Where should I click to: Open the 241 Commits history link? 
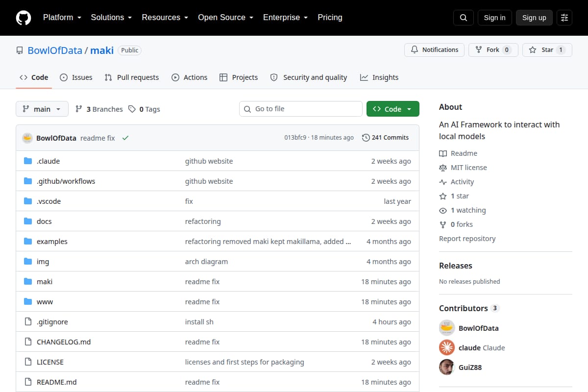(385, 138)
